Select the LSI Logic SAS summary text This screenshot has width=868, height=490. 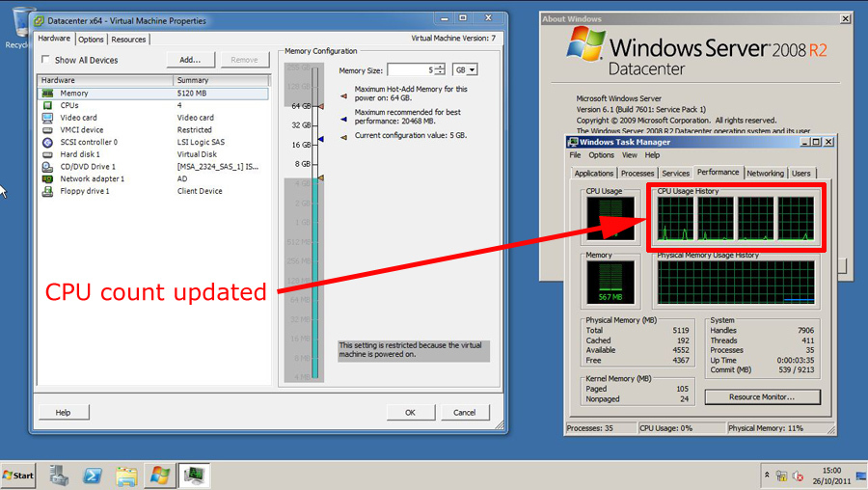coord(201,143)
